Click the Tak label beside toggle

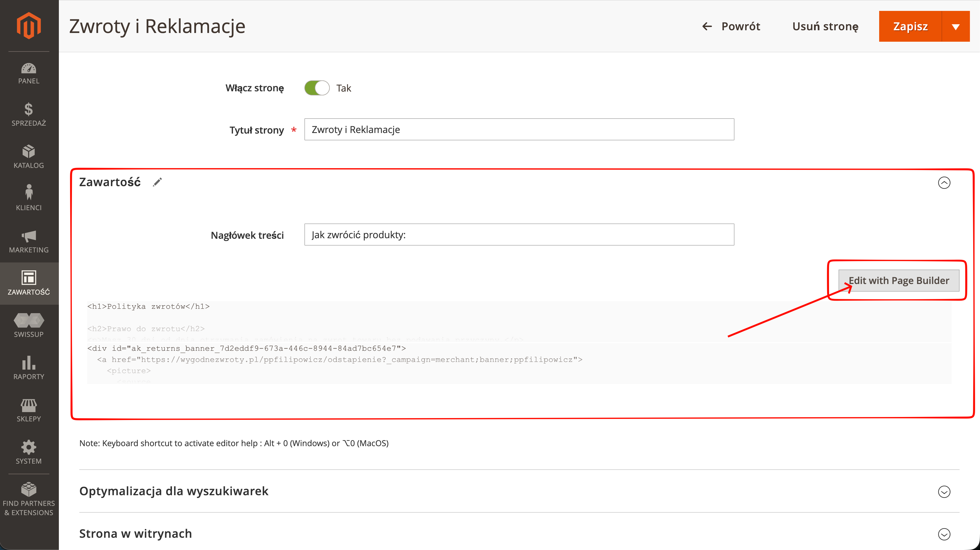click(x=344, y=88)
